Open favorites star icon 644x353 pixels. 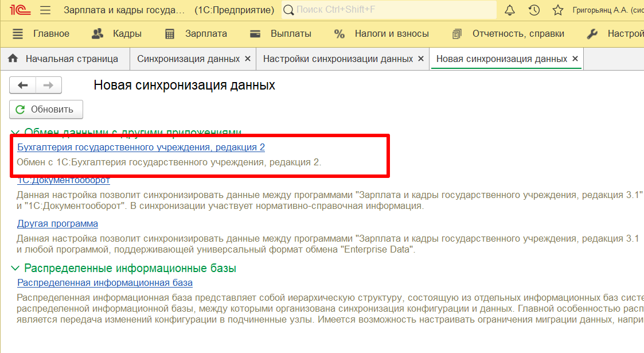point(557,10)
